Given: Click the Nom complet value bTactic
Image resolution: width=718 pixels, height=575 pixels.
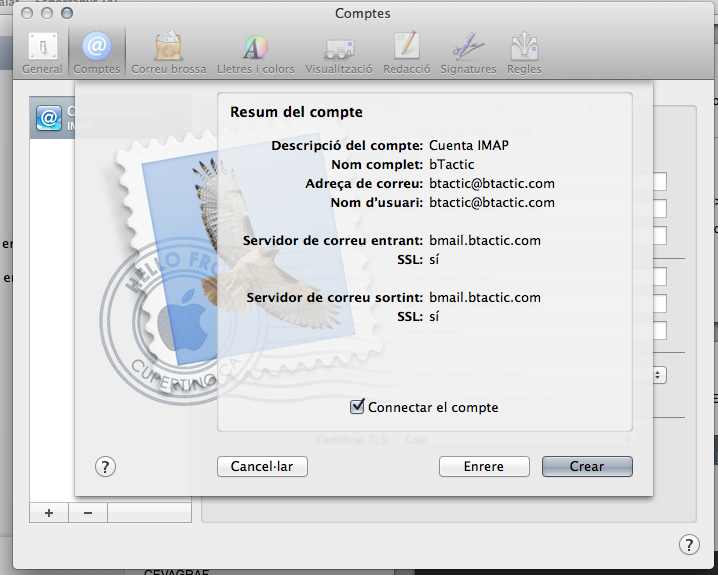Looking at the screenshot, I should (x=451, y=164).
